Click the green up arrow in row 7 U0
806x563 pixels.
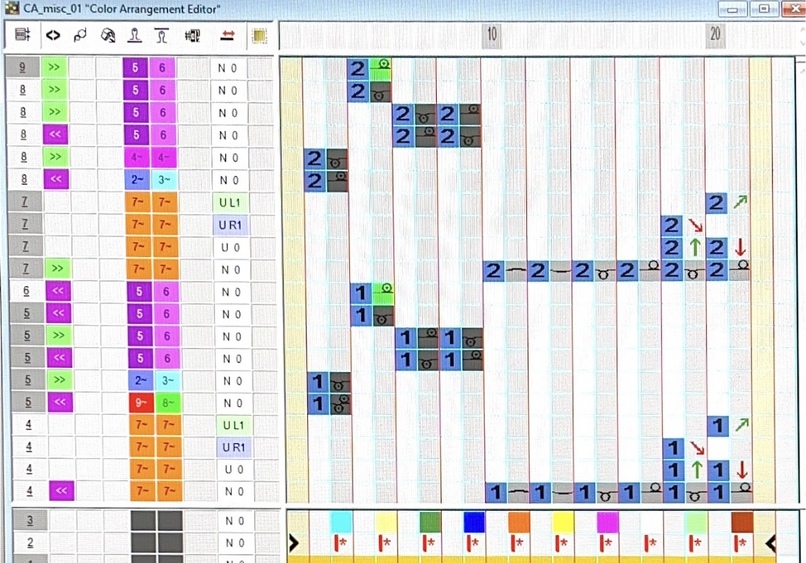click(695, 247)
